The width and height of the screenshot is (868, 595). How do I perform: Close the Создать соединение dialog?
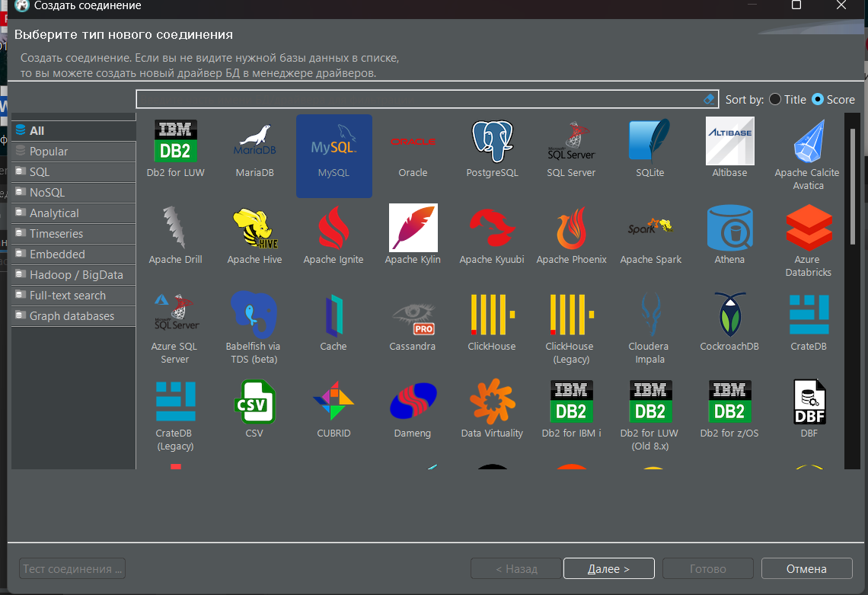pos(841,5)
